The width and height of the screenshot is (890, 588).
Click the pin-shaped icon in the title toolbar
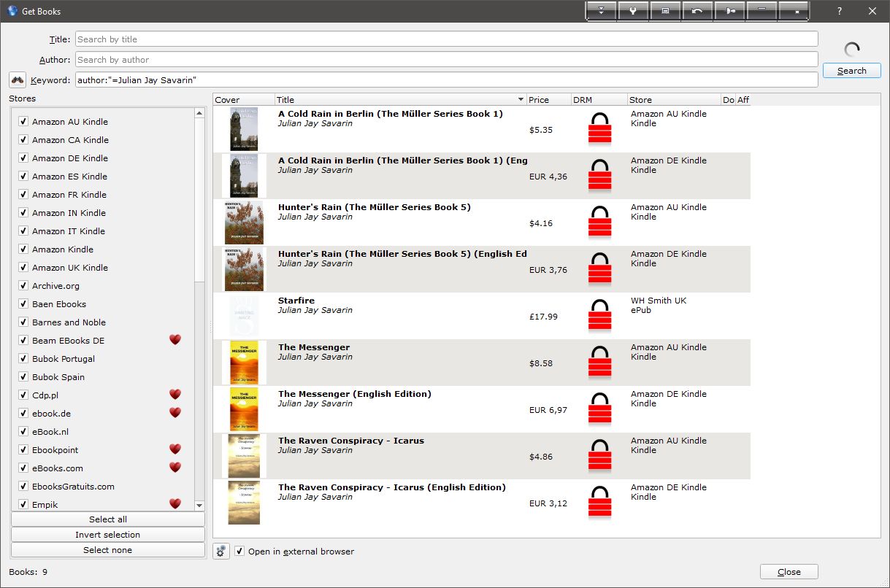(x=729, y=11)
